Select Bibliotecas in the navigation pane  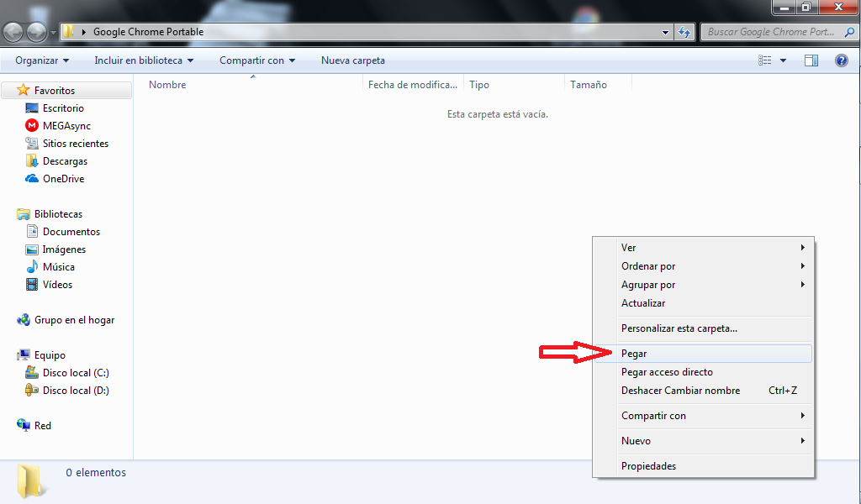click(58, 214)
